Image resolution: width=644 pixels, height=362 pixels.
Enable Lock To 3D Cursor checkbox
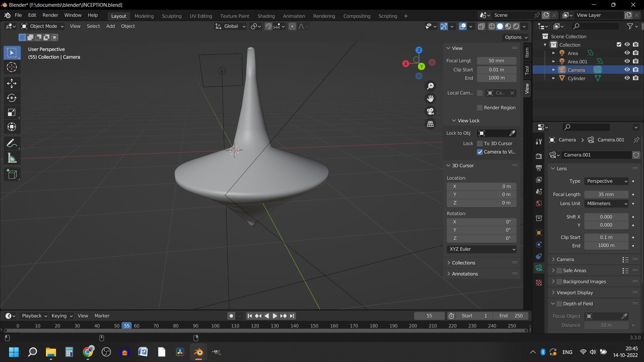[480, 143]
